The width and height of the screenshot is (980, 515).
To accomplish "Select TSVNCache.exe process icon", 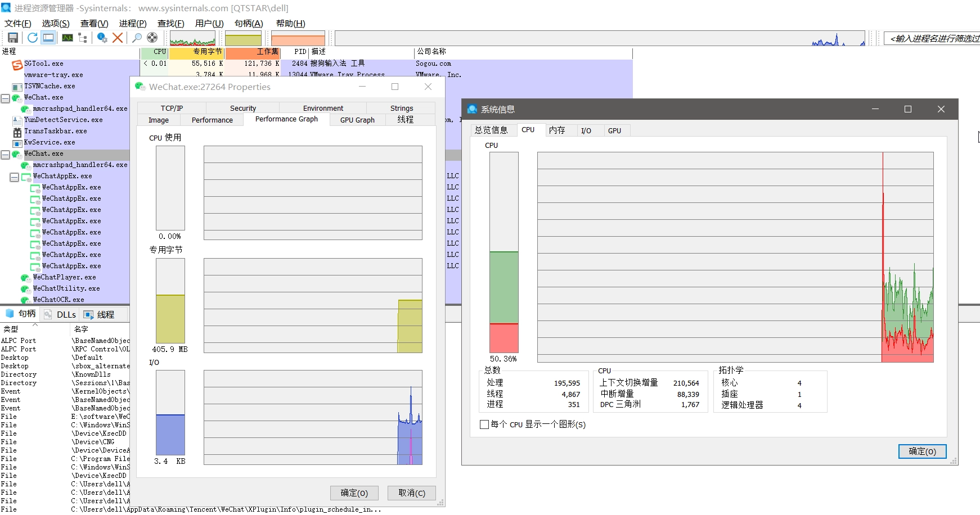I will [x=17, y=87].
